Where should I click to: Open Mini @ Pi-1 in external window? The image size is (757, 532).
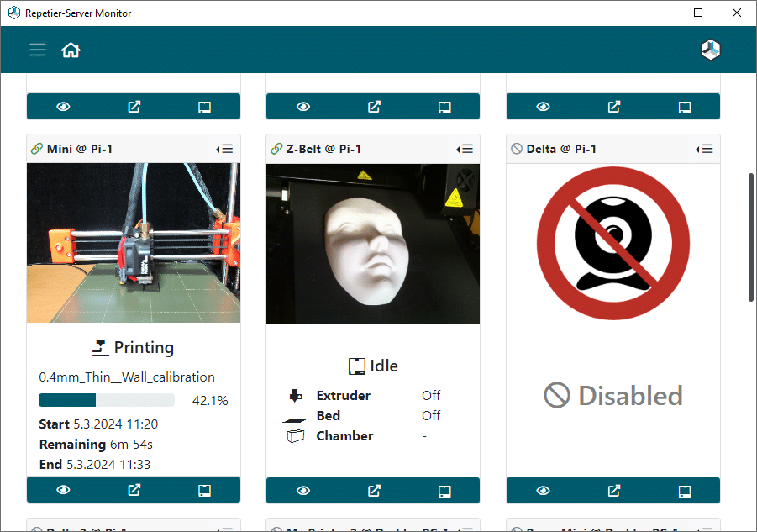click(134, 490)
